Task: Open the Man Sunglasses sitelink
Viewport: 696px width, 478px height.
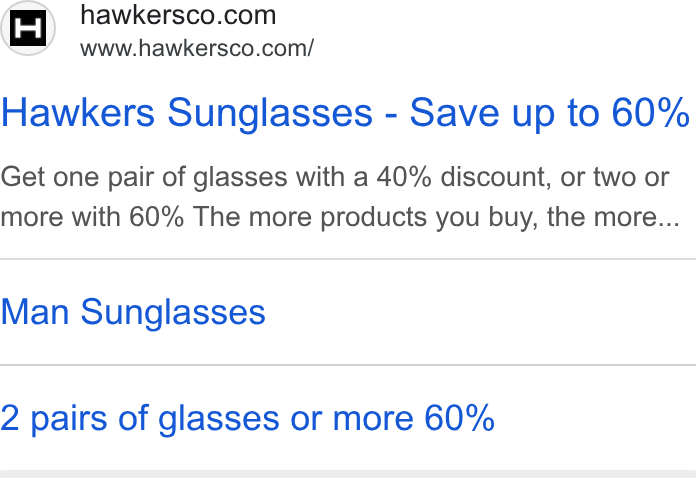Action: (x=133, y=312)
